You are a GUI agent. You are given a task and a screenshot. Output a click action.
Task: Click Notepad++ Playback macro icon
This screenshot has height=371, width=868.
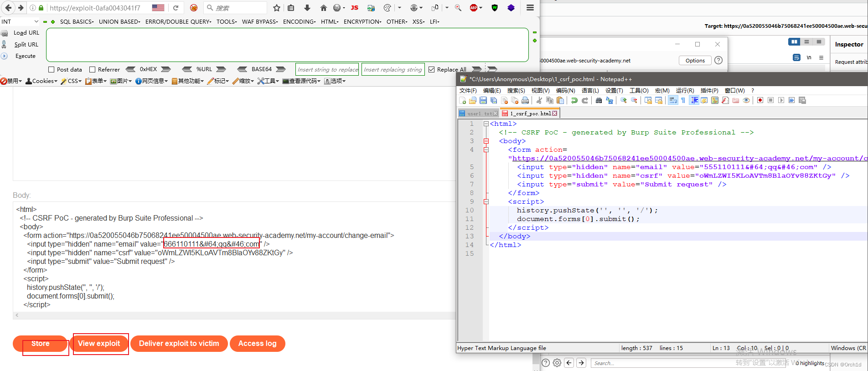tap(781, 100)
